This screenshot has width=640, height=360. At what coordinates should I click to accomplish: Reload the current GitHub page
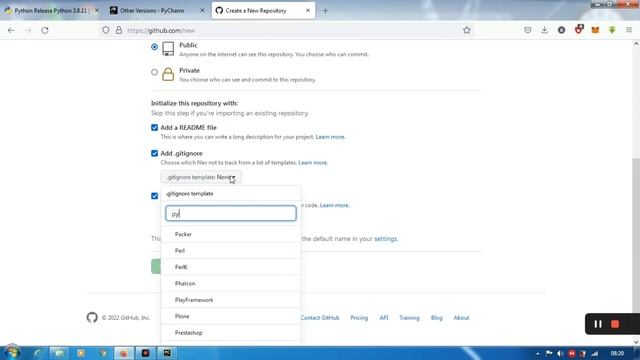tap(45, 30)
